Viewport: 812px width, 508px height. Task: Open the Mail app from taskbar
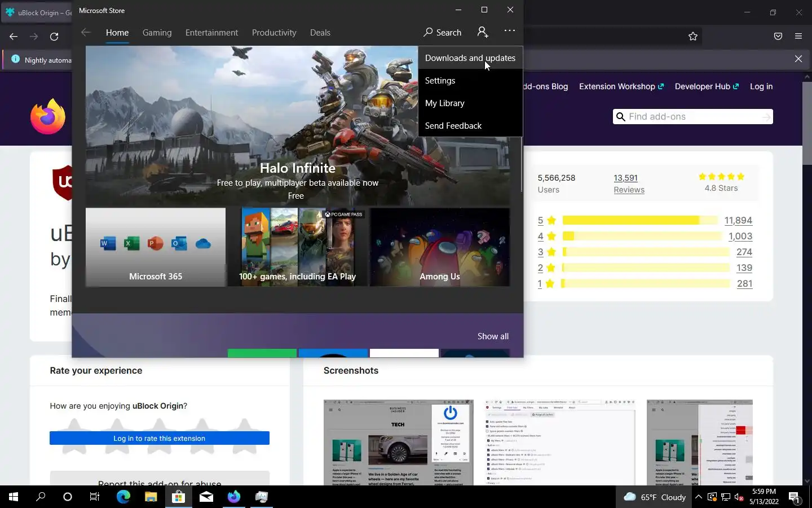[206, 497]
